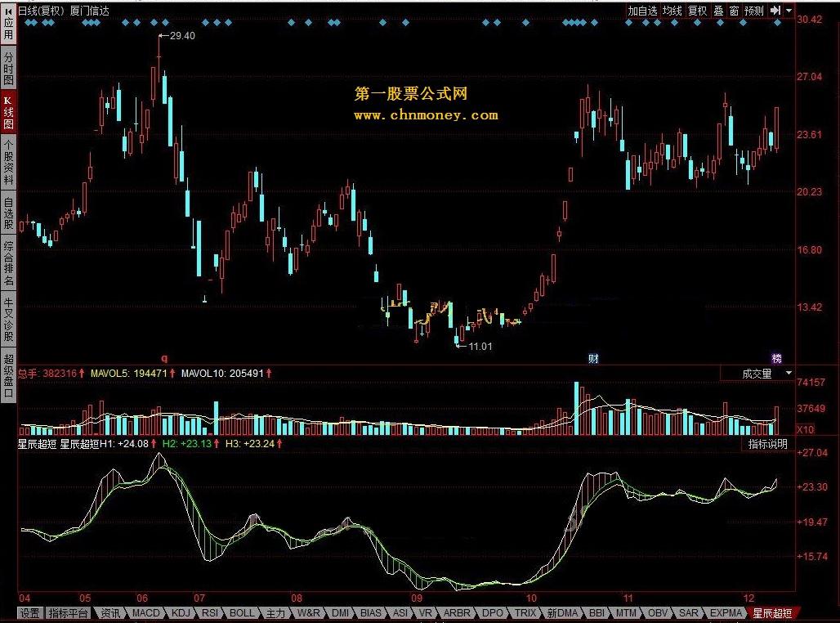Select the ASI indicator tab
Screen dimensions: 840x623
(400, 613)
